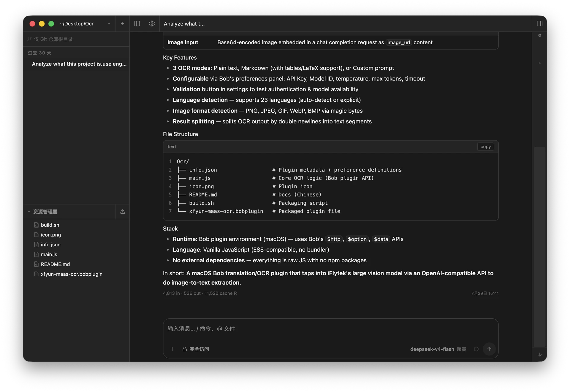Open the settings gear in the title bar
570x392 pixels.
(x=152, y=23)
